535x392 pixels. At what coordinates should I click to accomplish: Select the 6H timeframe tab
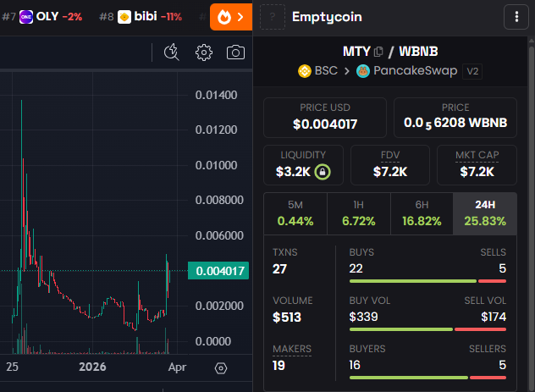coord(422,213)
